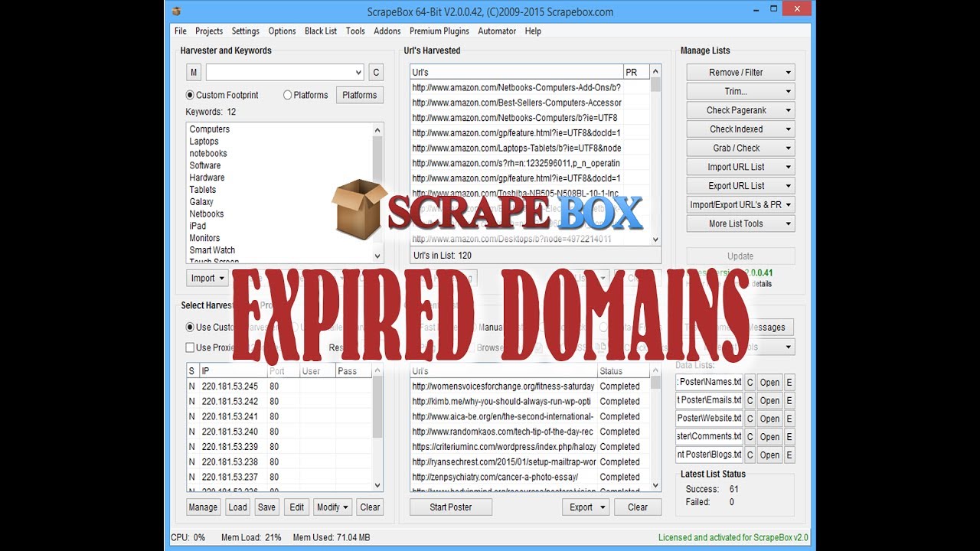
Task: Click the Blogs.txt data list field
Action: point(710,455)
